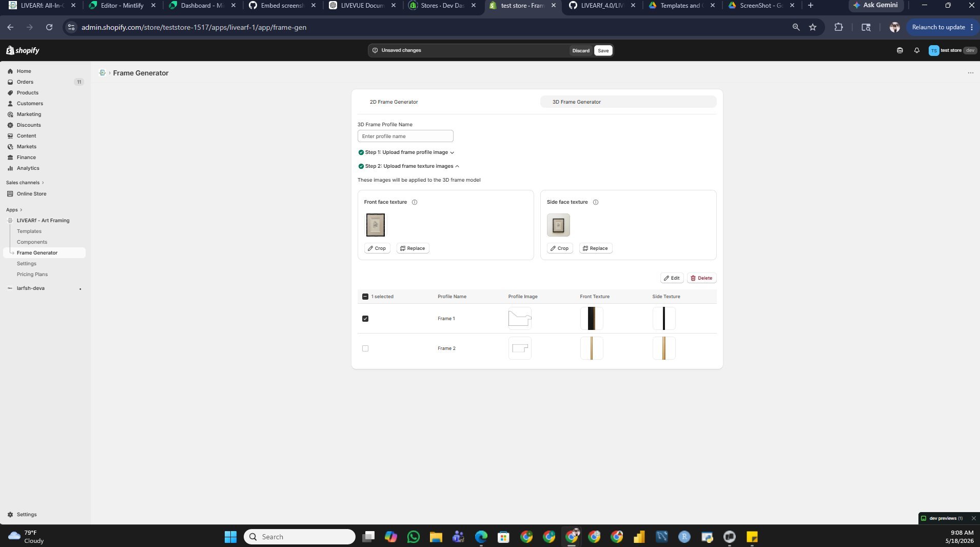This screenshot has width=980, height=547.
Task: Click Frame 1 side texture thumbnail
Action: click(664, 319)
